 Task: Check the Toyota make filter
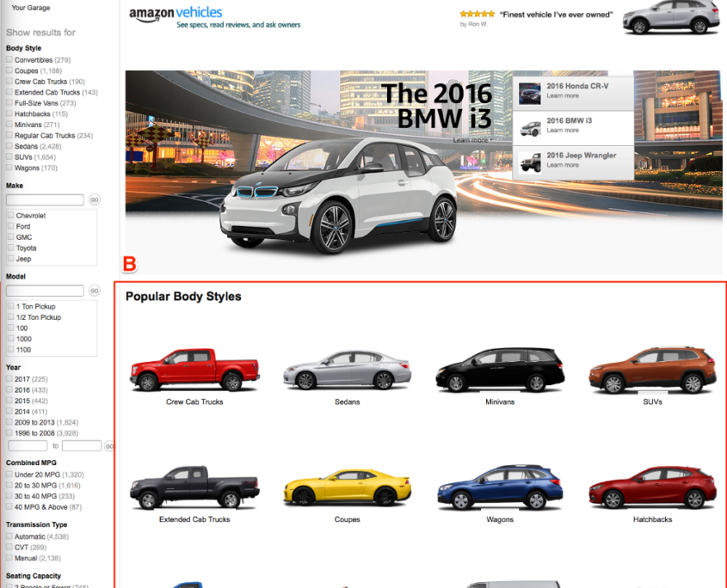click(11, 248)
